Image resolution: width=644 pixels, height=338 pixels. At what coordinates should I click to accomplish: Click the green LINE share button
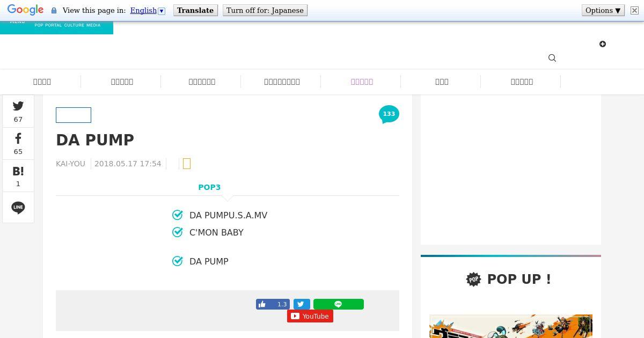click(x=339, y=304)
